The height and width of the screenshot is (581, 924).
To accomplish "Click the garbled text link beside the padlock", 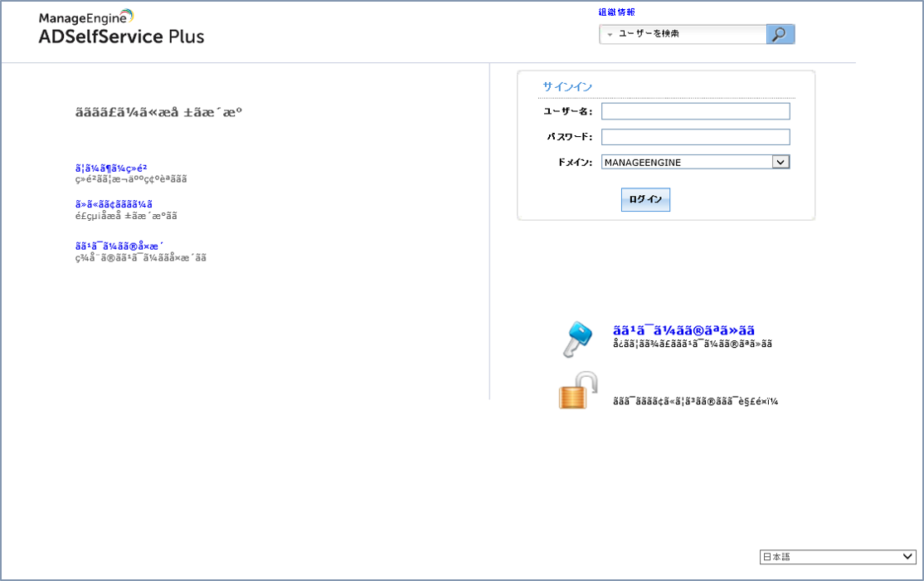I will pyautogui.click(x=695, y=401).
